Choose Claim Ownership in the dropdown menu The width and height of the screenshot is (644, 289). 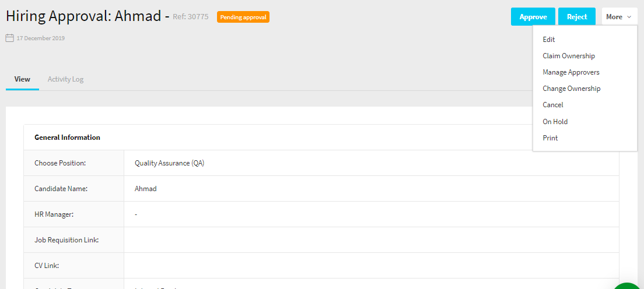[x=569, y=56]
